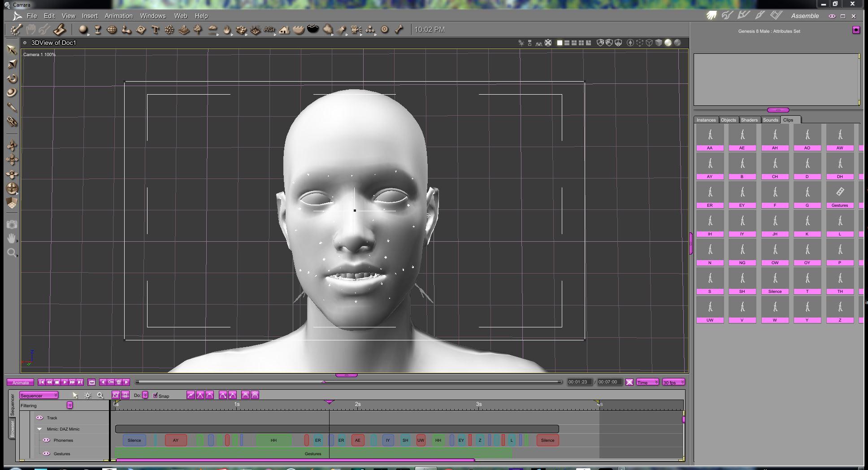Click the create keyframe key icon

point(111,382)
